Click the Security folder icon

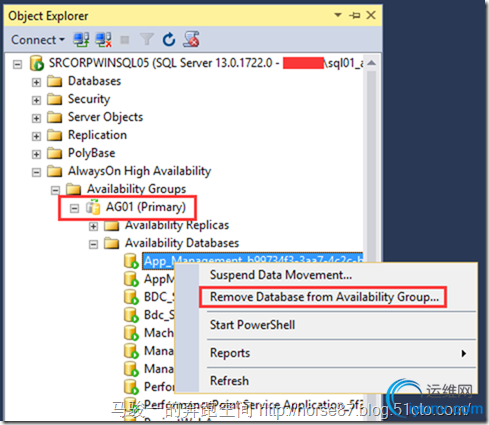tap(55, 99)
